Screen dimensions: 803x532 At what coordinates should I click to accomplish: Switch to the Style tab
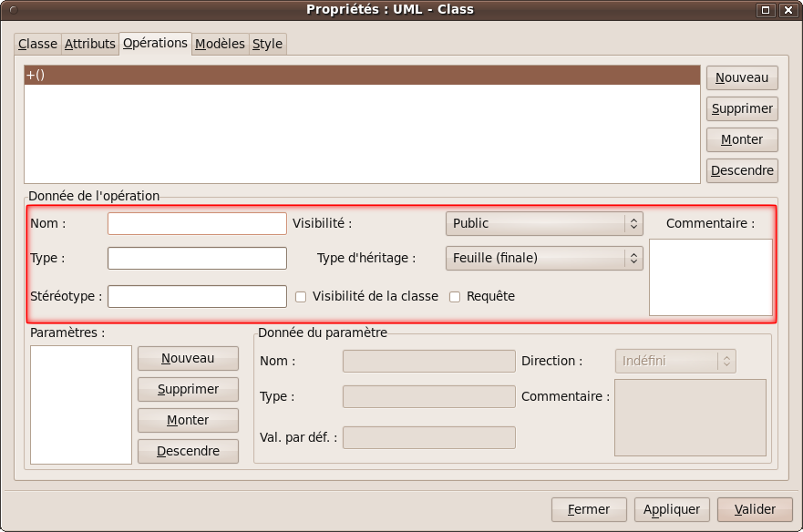pos(267,44)
